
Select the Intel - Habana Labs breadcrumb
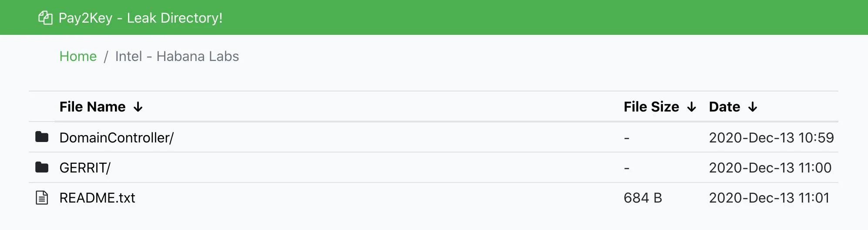(177, 56)
